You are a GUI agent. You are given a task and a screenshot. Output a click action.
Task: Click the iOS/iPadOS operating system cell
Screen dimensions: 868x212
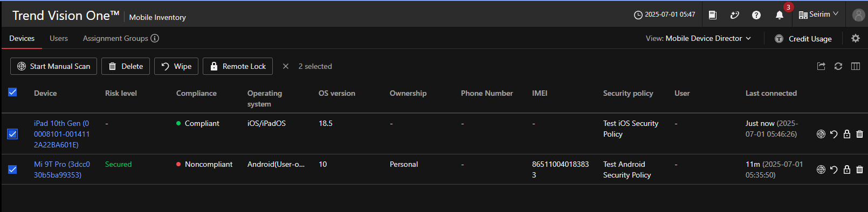[266, 123]
